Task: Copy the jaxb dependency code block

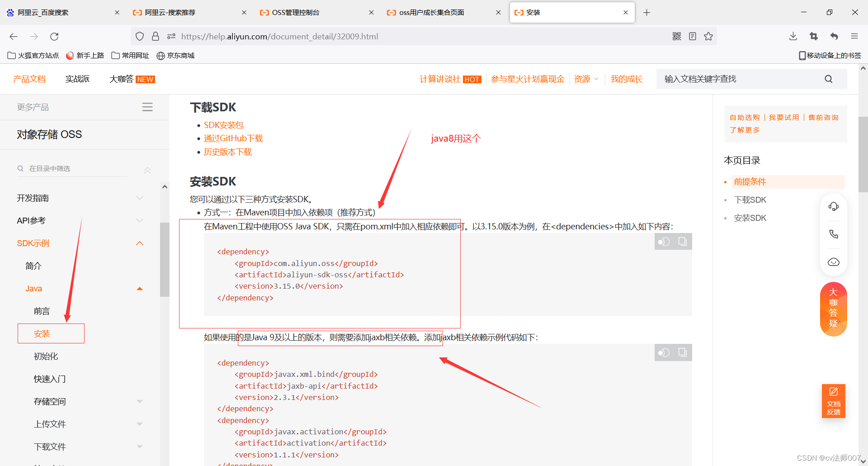Action: (683, 352)
